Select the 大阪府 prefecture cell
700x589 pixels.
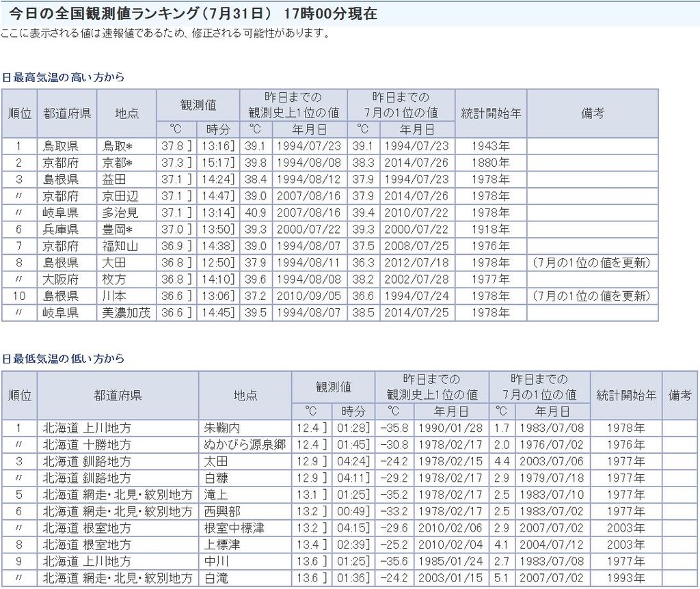(x=60, y=279)
